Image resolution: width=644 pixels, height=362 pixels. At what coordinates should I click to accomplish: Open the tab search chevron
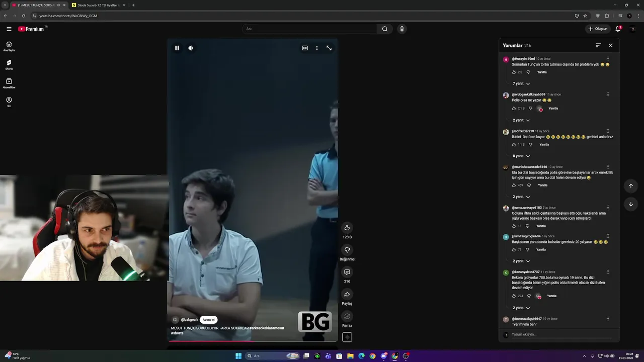click(5, 5)
